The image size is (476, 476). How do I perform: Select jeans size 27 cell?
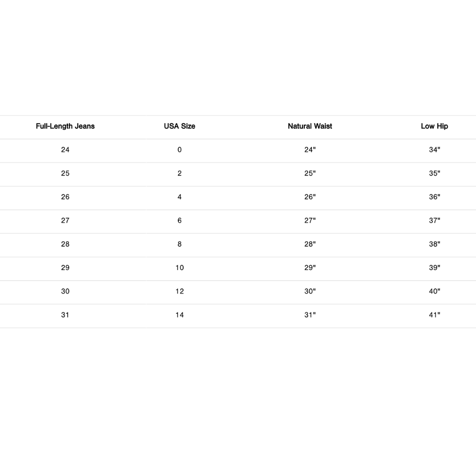coord(65,220)
